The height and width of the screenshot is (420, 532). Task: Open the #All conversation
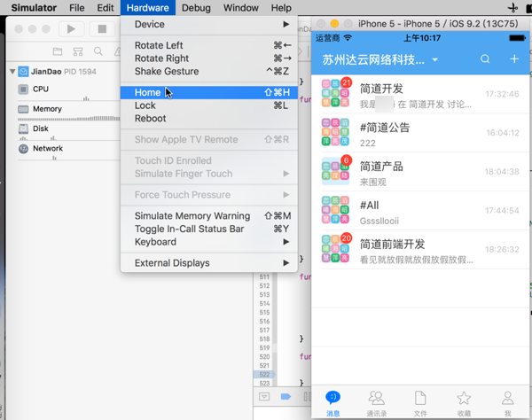coord(420,211)
